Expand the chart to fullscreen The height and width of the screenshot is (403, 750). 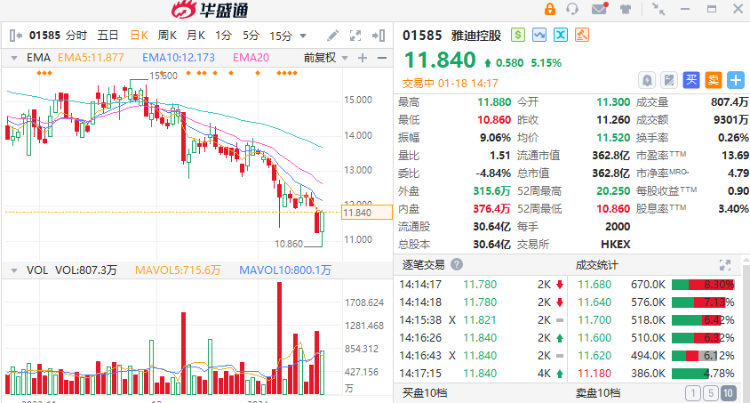click(355, 35)
